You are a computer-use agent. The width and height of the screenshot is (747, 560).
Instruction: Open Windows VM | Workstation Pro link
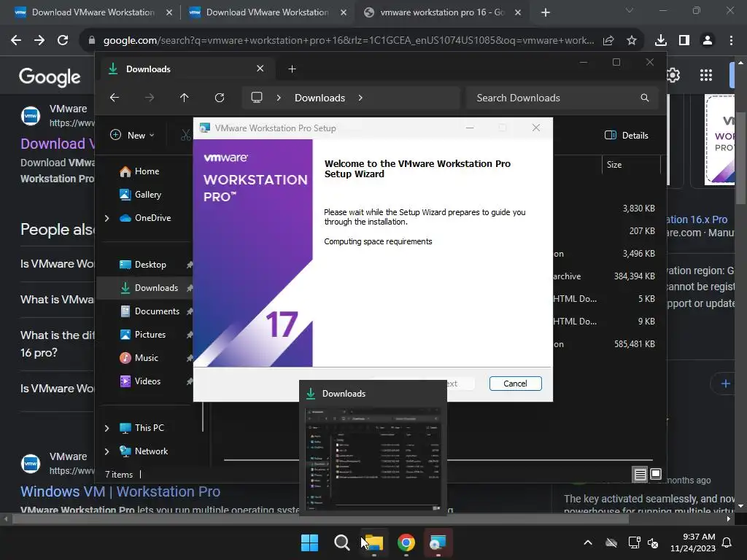(120, 491)
